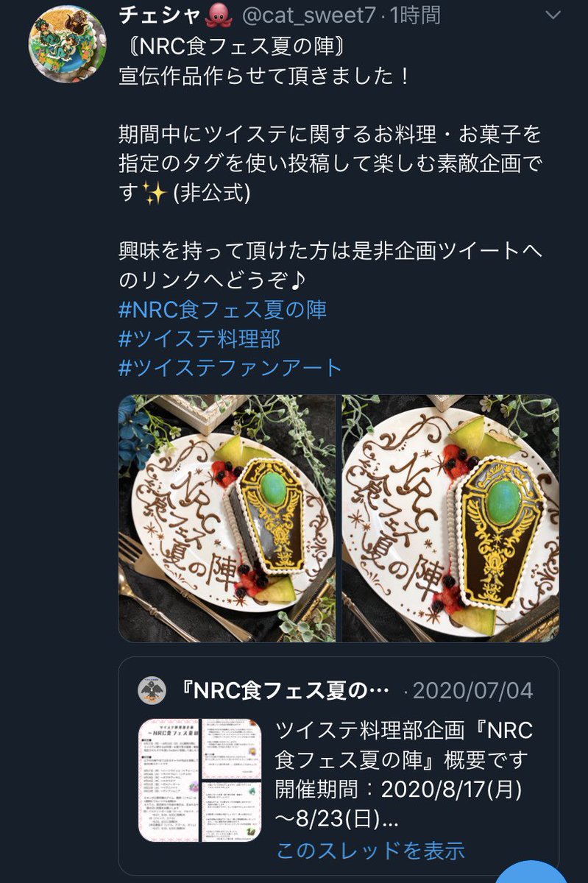Open the quoted tweet summary text
This screenshot has width=588, height=883.
pyautogui.click(x=402, y=774)
